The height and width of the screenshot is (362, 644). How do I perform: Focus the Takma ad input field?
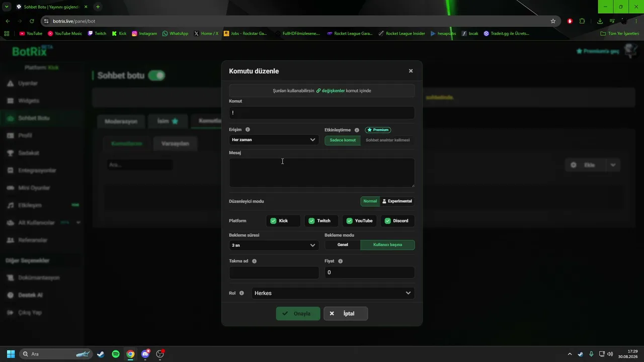pyautogui.click(x=274, y=273)
